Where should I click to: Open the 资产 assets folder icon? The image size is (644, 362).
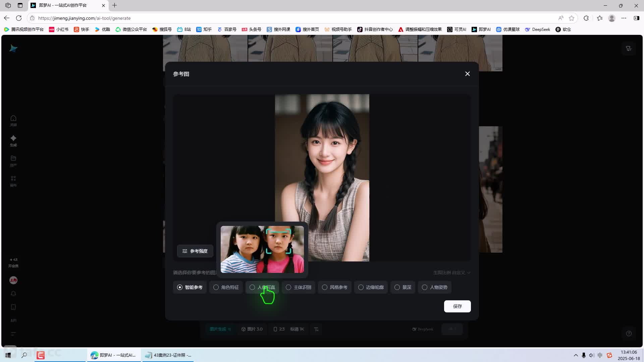pyautogui.click(x=13, y=161)
